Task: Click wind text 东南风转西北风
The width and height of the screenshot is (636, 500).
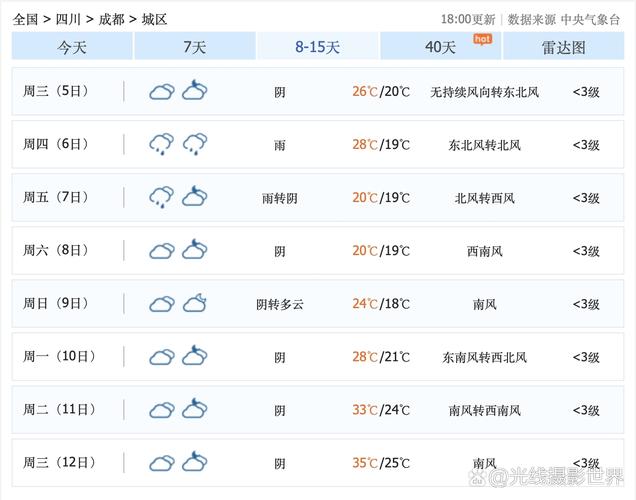Action: (485, 358)
